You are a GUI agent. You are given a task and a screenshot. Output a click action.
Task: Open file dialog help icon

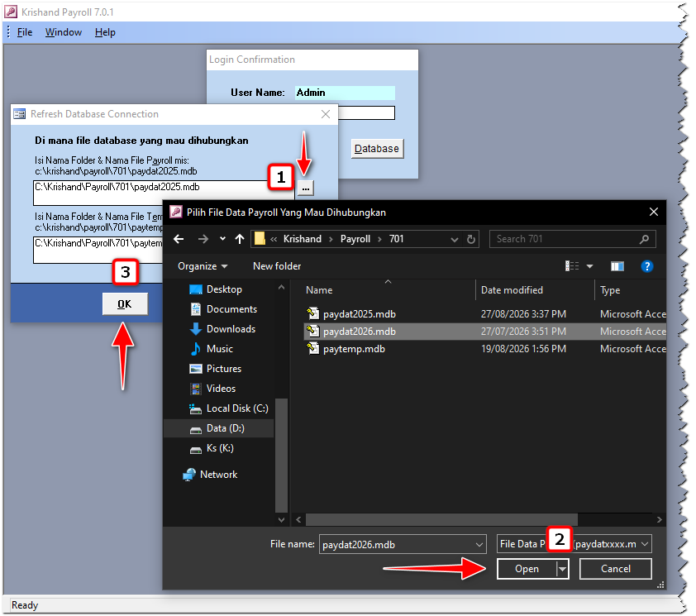coord(647,266)
